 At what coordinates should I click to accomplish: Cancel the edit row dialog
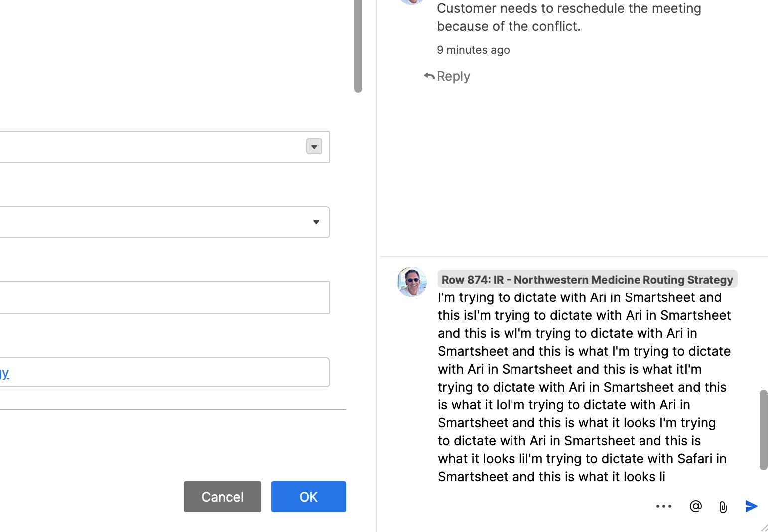coord(223,497)
